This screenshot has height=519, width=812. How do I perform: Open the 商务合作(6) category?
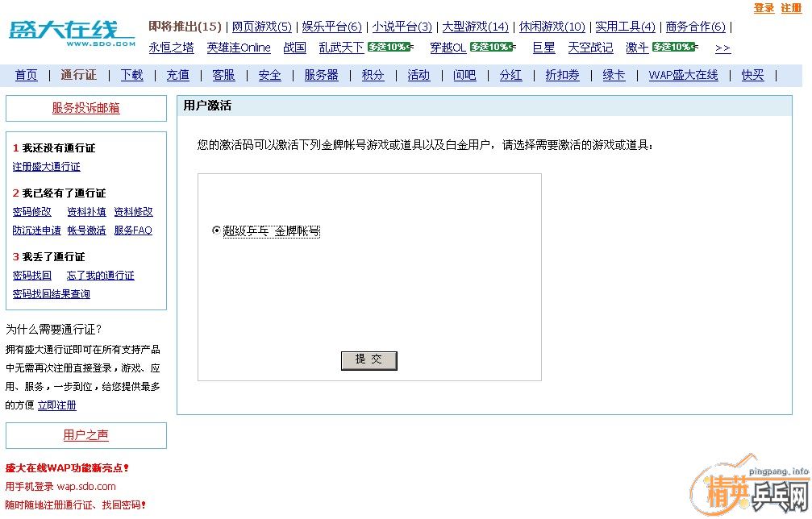pos(696,27)
